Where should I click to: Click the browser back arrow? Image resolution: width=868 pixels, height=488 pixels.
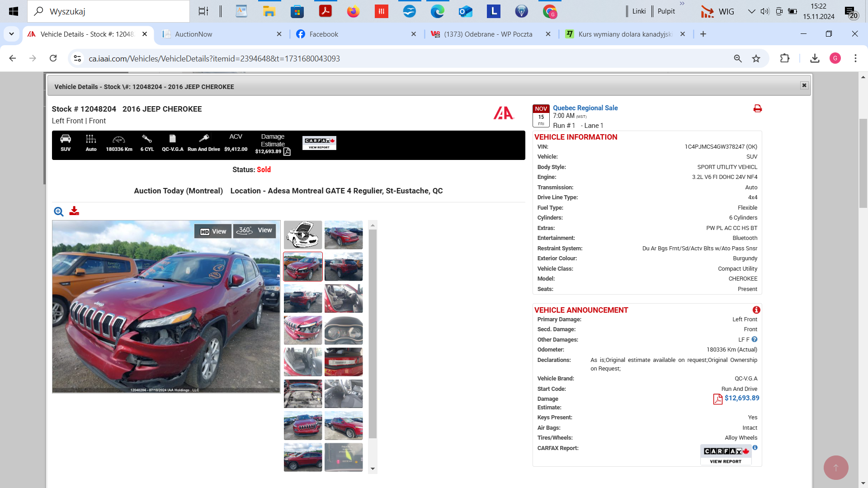13,58
